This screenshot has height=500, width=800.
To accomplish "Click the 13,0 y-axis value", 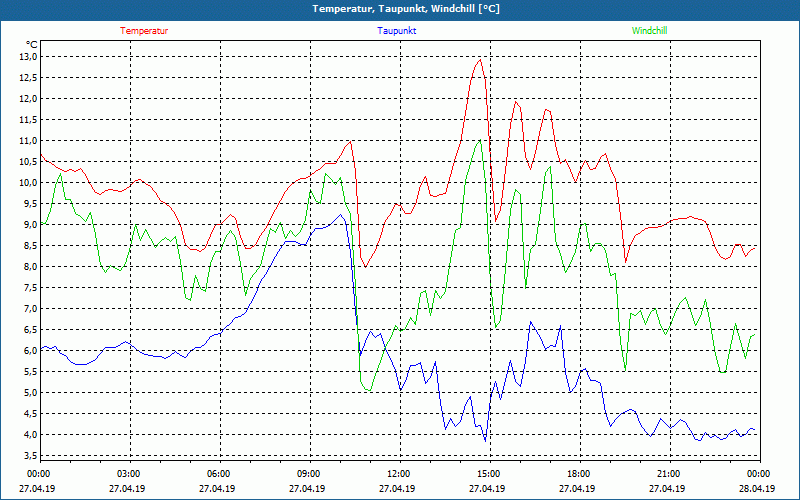I will (x=29, y=57).
